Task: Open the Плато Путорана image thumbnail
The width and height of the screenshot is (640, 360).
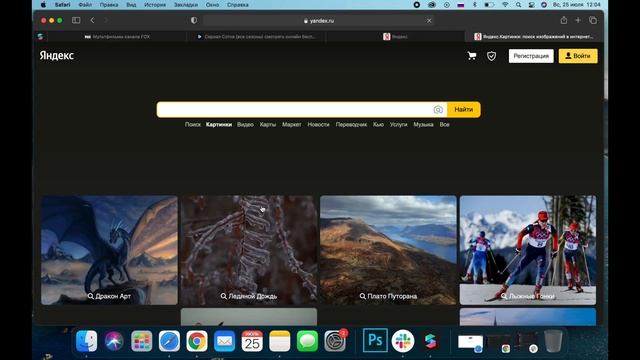Action: tap(388, 250)
